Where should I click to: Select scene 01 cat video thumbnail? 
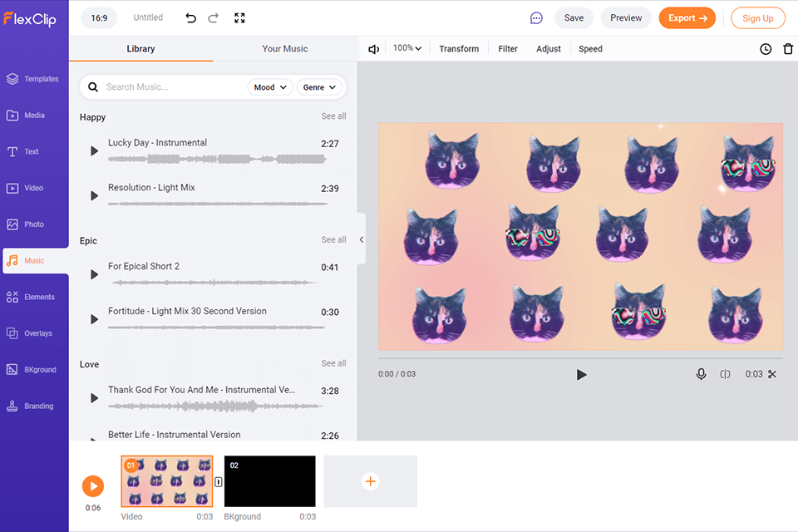pyautogui.click(x=167, y=481)
